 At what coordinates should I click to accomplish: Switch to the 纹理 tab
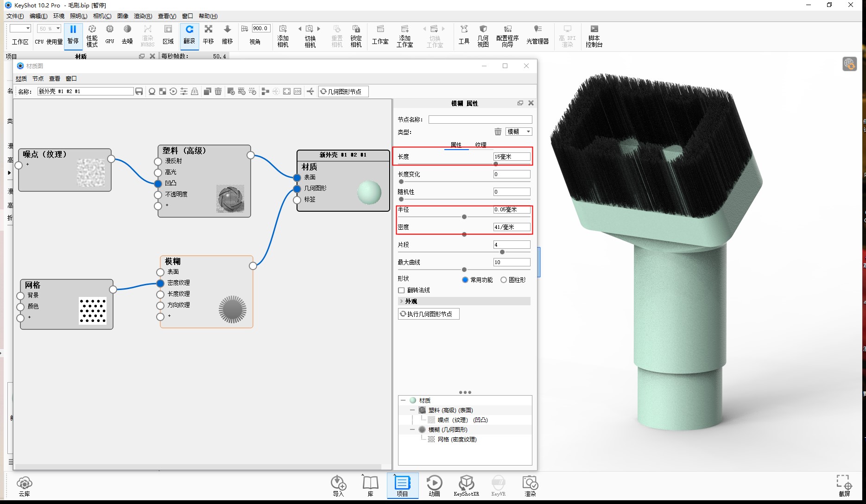pos(480,145)
